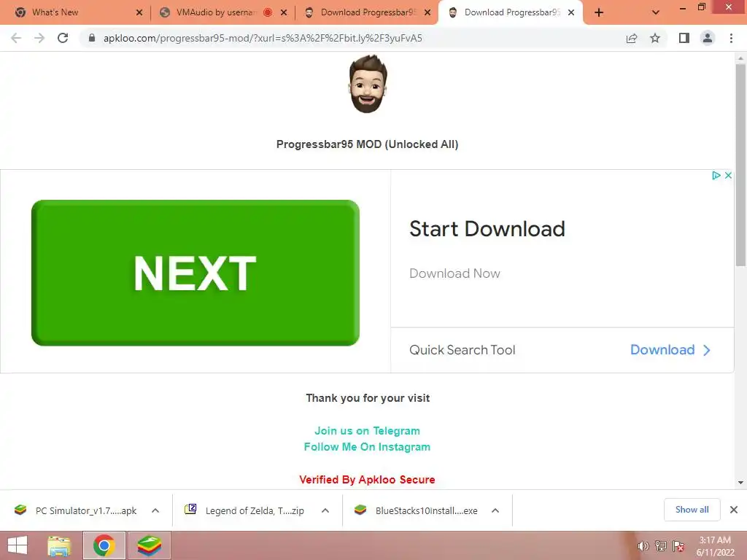Expand options for Legend of Zelda zip

point(325,510)
